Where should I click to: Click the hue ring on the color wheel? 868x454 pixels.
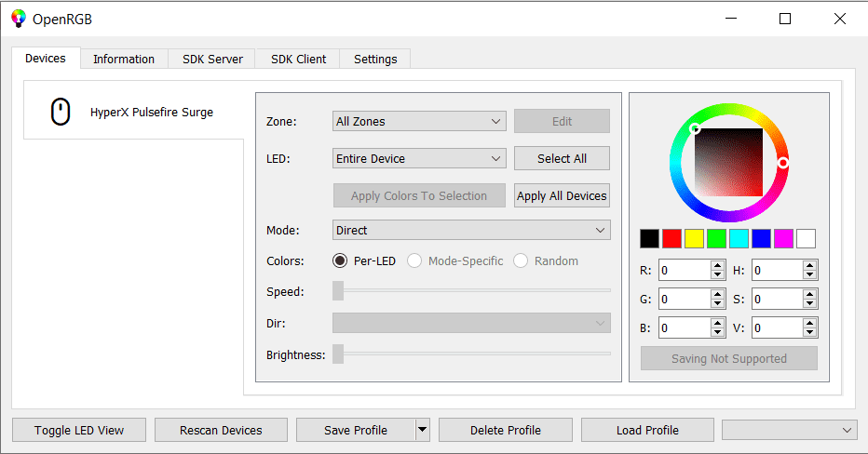coord(729,110)
